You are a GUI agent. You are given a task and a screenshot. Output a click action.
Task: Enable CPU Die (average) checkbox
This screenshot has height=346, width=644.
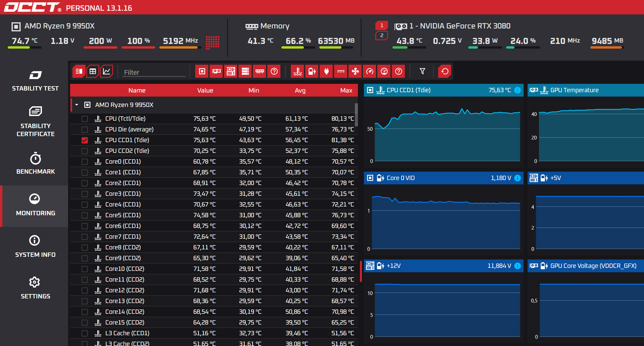[85, 129]
